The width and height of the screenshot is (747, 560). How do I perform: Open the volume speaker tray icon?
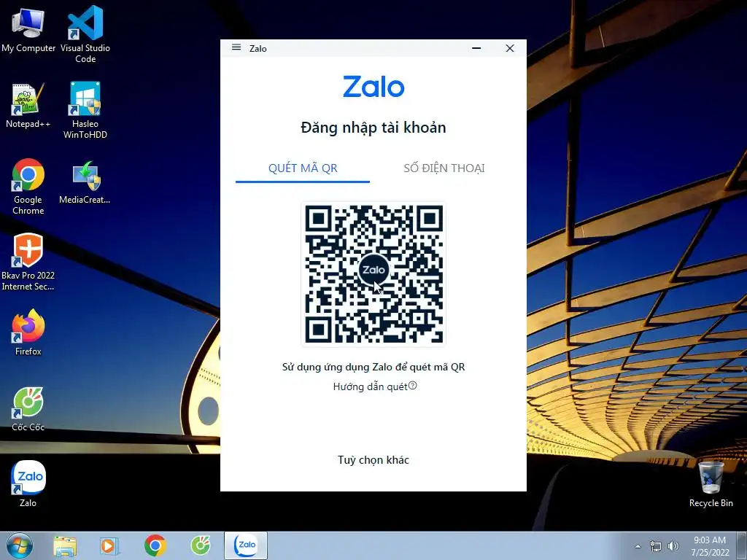(x=673, y=546)
